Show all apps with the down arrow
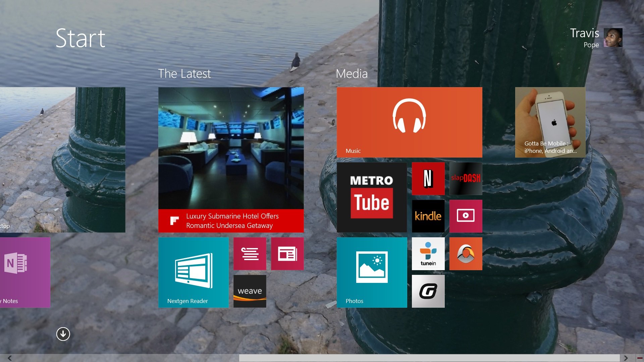The image size is (644, 362). click(x=63, y=334)
